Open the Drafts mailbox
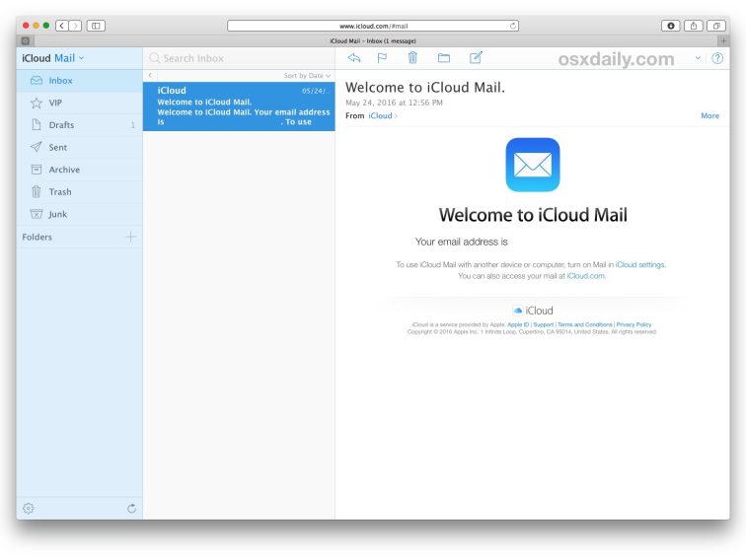The width and height of the screenshot is (746, 560). coord(61,125)
